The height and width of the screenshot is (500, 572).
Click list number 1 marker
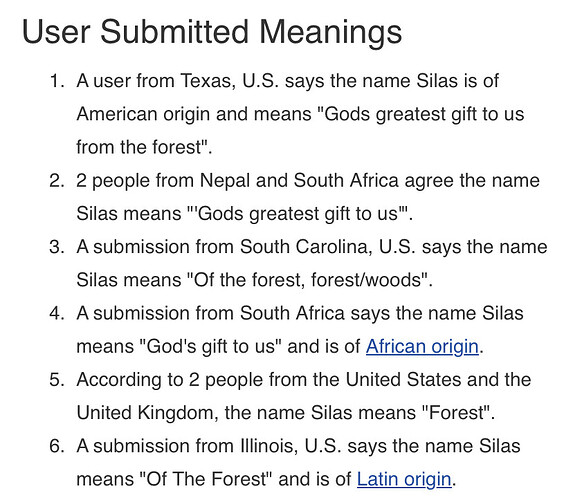coord(57,81)
